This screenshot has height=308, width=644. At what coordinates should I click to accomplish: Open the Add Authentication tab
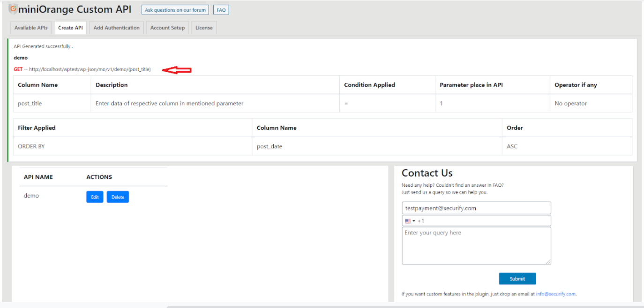(117, 28)
